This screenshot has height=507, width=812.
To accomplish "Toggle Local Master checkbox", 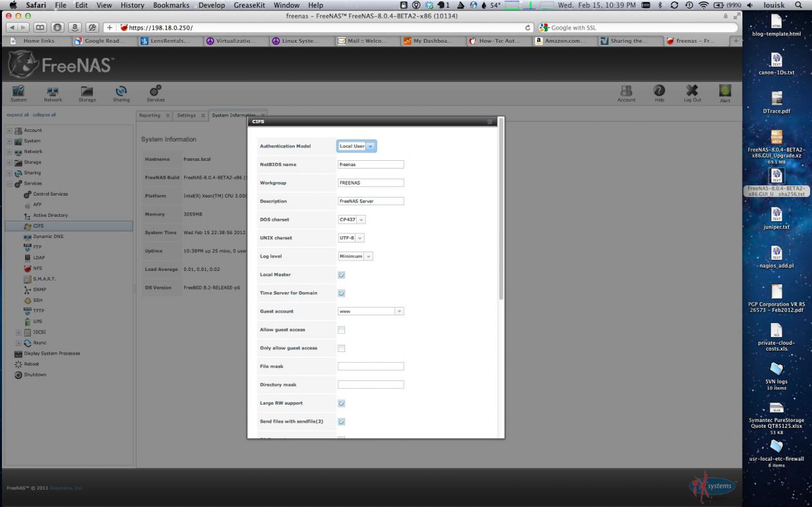I will coord(341,275).
